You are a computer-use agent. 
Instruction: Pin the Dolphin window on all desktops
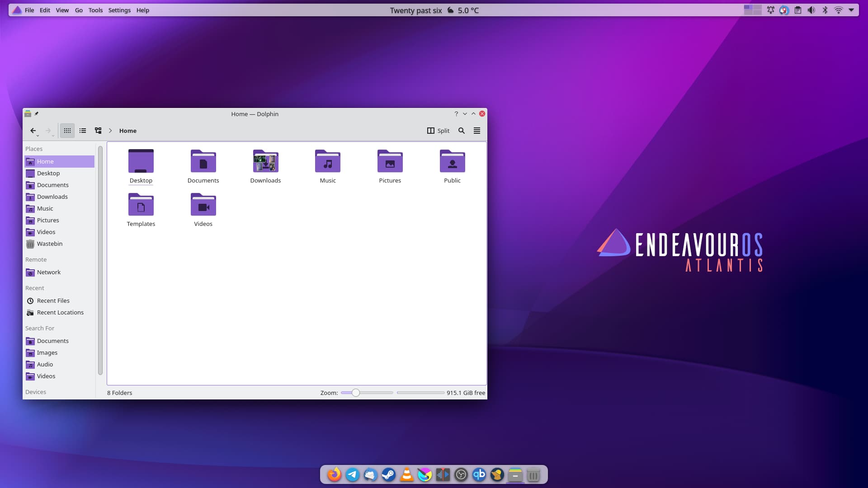(37, 114)
